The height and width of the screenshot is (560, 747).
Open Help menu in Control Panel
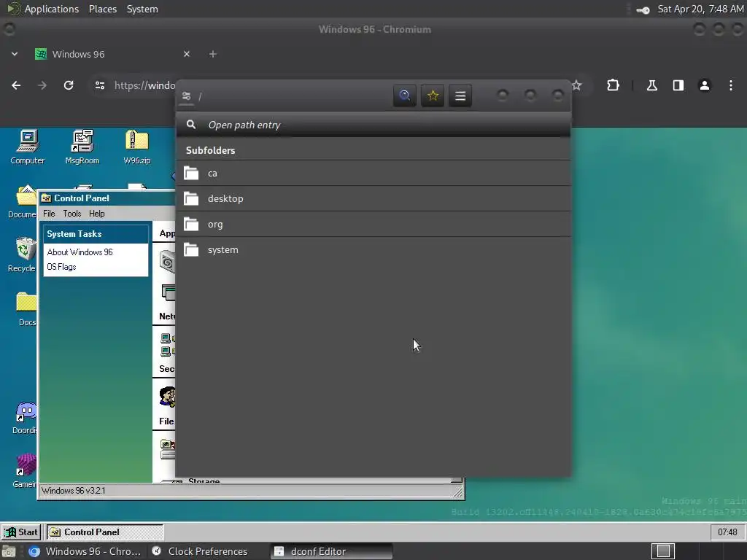pos(97,214)
